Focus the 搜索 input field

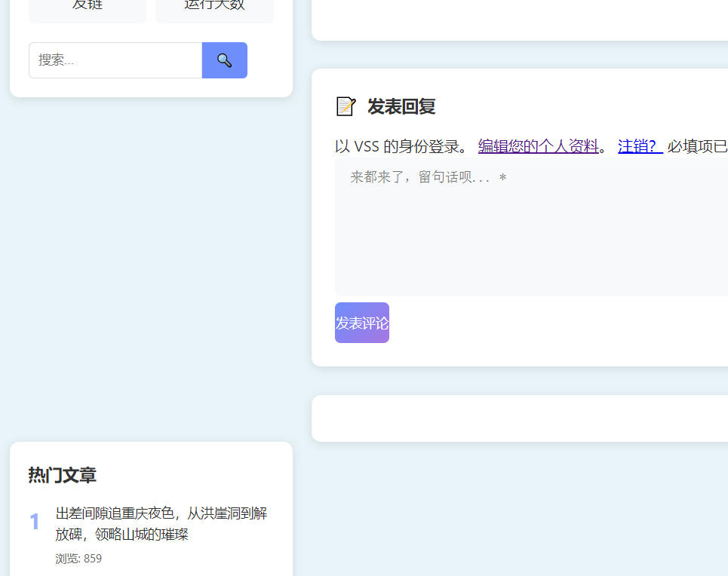point(115,60)
